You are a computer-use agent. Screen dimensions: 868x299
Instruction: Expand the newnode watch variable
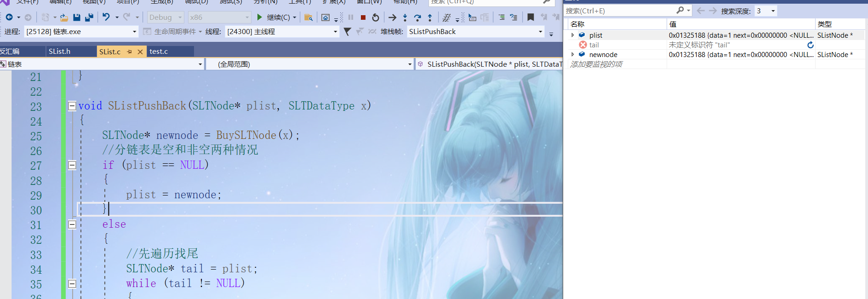point(572,54)
